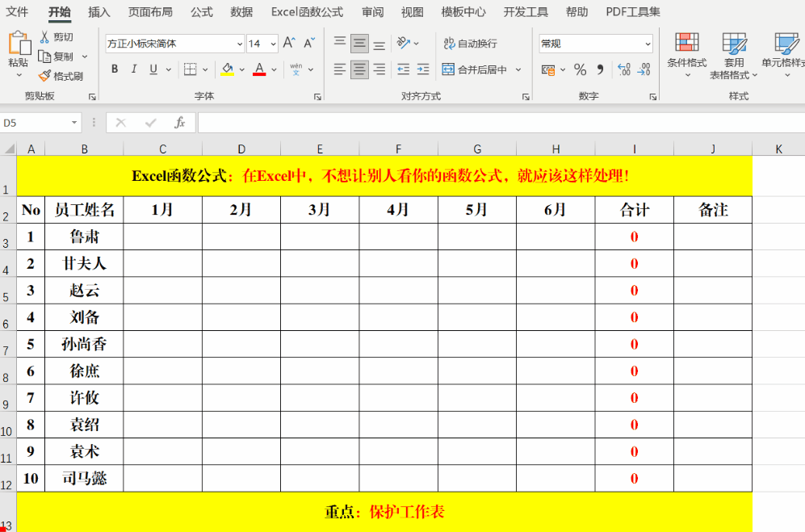Image resolution: width=805 pixels, height=532 pixels.
Task: Open Cell Styles (单元格样式) gallery
Action: (783, 54)
